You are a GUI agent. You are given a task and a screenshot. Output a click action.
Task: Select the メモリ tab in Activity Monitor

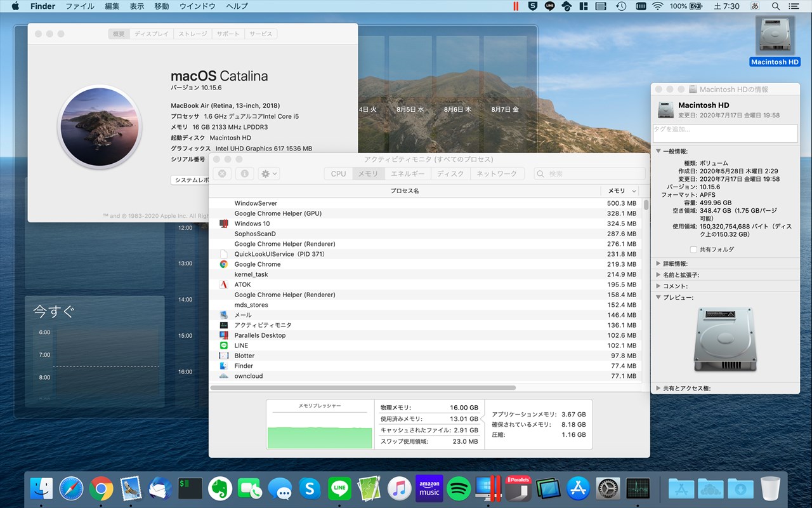click(x=368, y=173)
